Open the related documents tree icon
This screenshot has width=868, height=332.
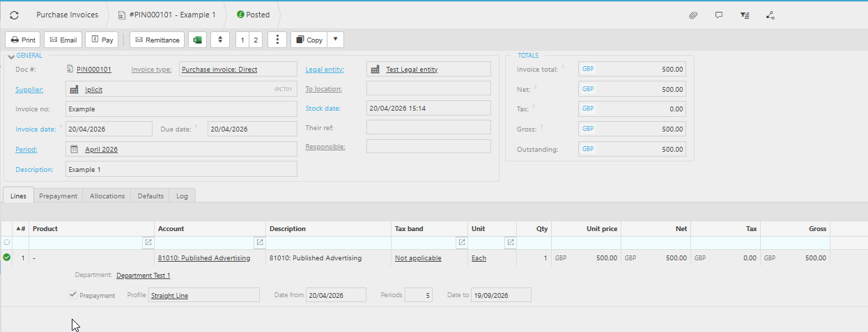coord(770,15)
